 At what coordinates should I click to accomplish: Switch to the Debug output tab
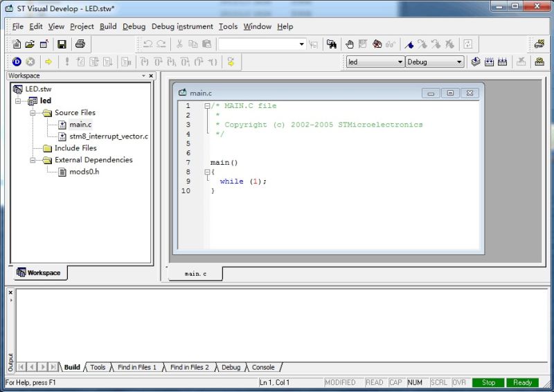(x=231, y=367)
